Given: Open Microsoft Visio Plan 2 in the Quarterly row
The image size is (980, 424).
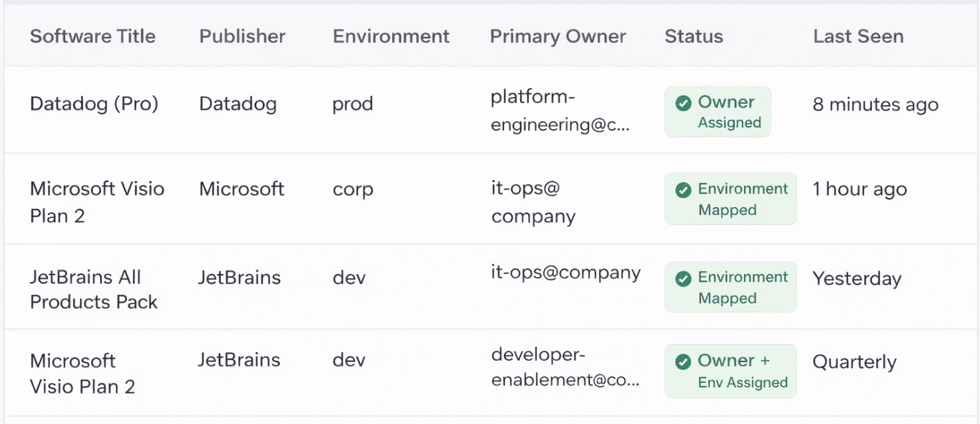Looking at the screenshot, I should (x=82, y=373).
